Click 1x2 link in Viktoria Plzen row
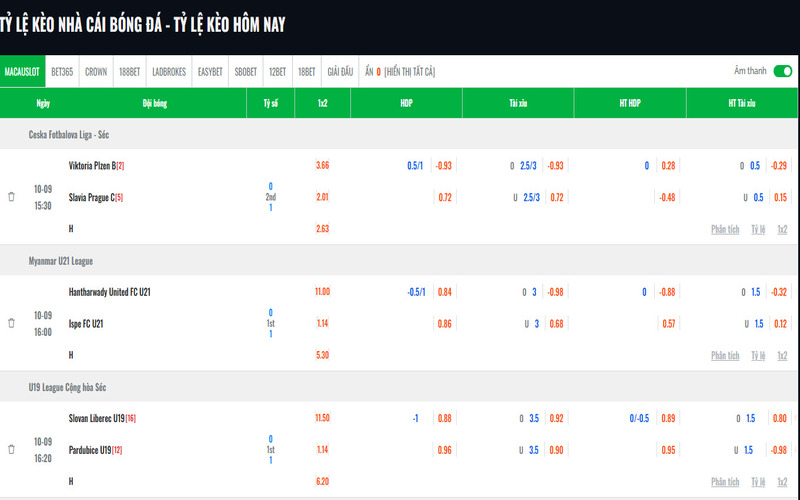This screenshot has width=800, height=500. (782, 229)
